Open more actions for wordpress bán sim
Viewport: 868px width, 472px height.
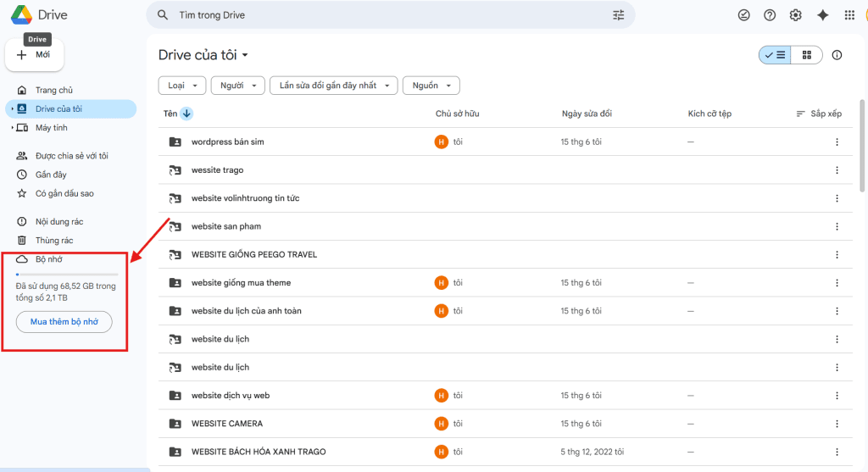coord(837,142)
